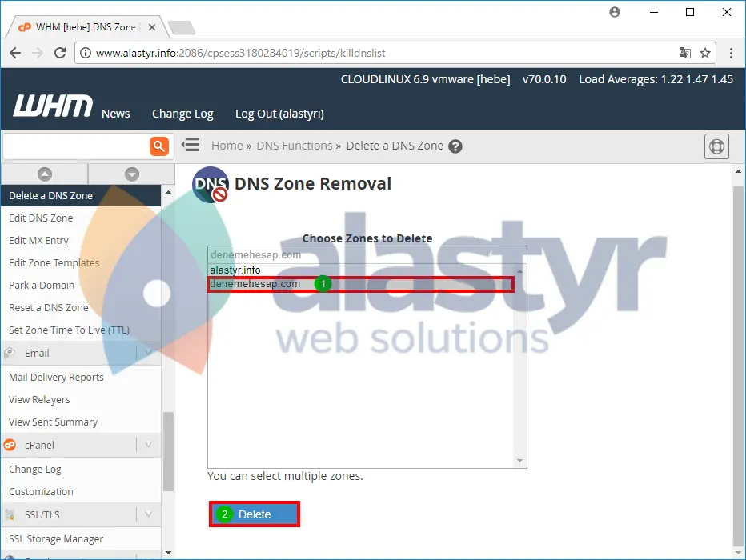
Task: Click the orange search magnifier button
Action: pos(159,146)
